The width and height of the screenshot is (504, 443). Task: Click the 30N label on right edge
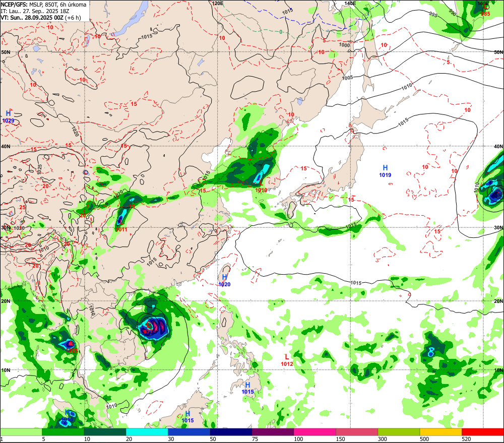[x=498, y=228]
